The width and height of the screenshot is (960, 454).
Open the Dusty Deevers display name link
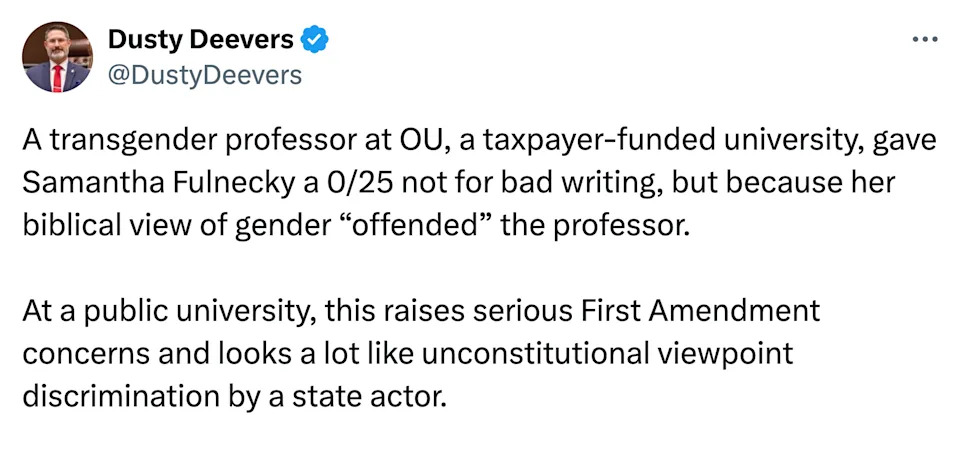200,41
